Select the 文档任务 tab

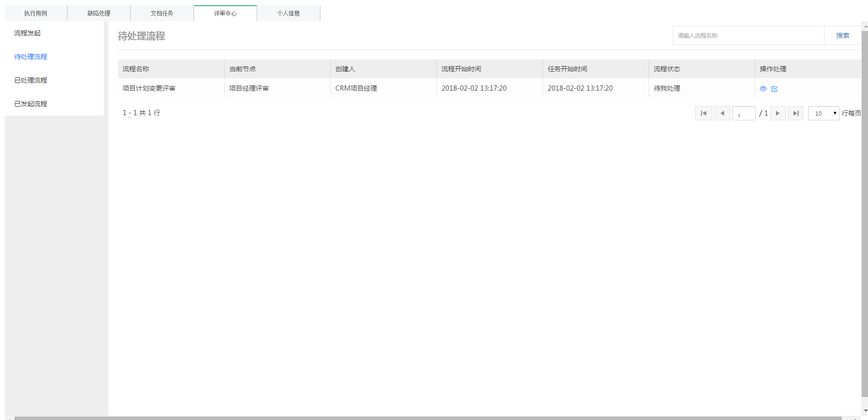tap(162, 13)
